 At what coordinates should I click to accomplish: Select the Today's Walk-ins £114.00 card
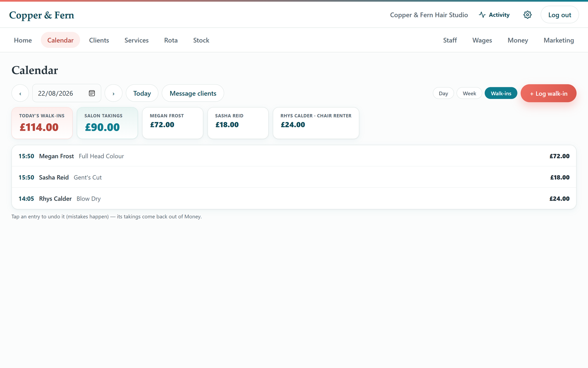coord(42,123)
